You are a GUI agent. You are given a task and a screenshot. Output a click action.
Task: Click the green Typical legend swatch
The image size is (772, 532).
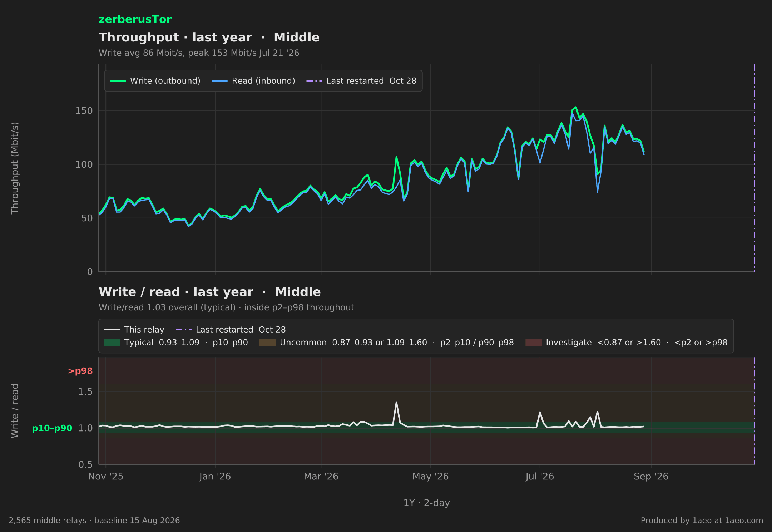coord(112,343)
